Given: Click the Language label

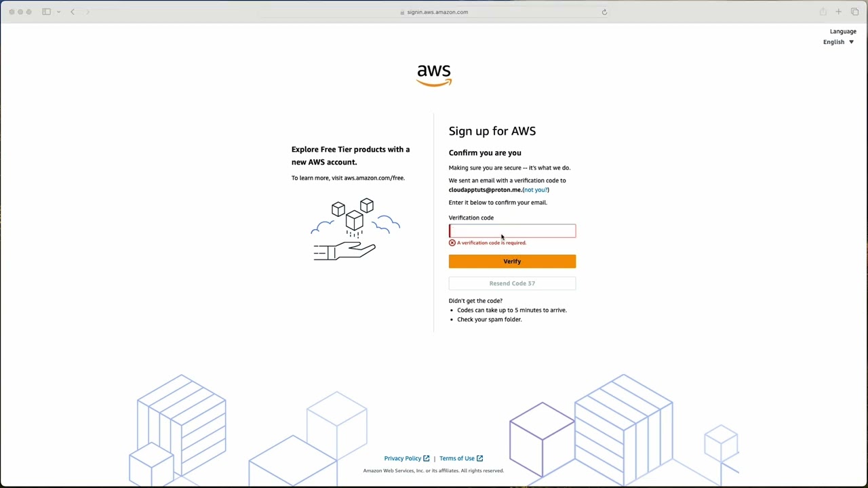Looking at the screenshot, I should coord(843,31).
